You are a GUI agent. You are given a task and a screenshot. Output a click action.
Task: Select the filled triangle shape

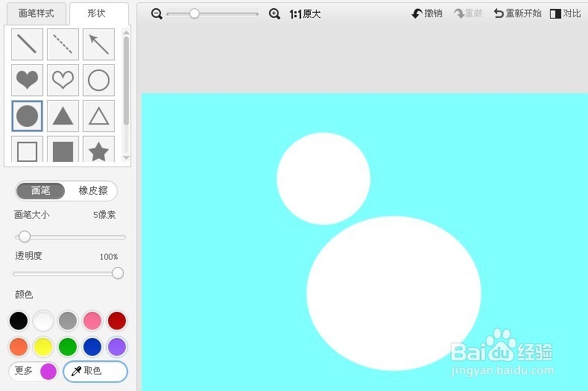click(x=63, y=116)
